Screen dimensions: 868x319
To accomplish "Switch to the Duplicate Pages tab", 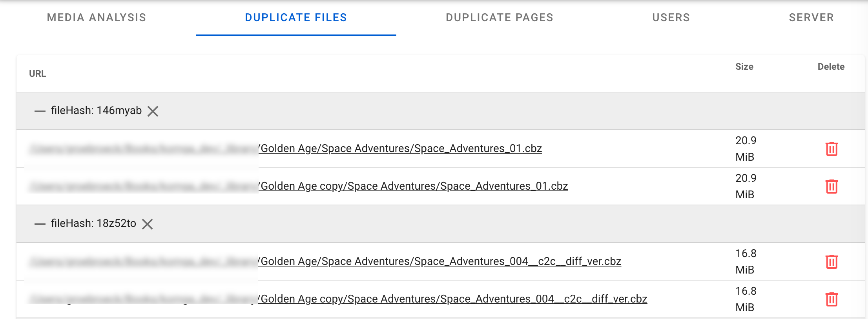I will [499, 18].
